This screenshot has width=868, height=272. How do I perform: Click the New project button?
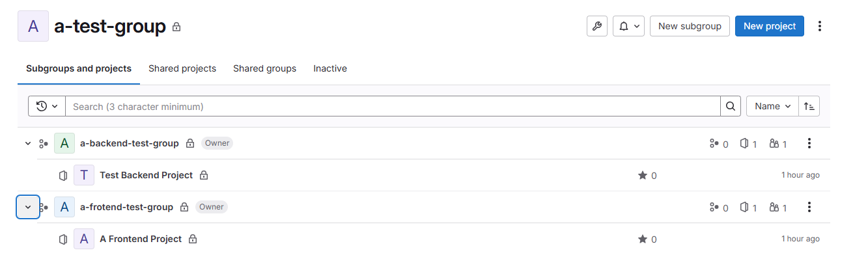(770, 26)
